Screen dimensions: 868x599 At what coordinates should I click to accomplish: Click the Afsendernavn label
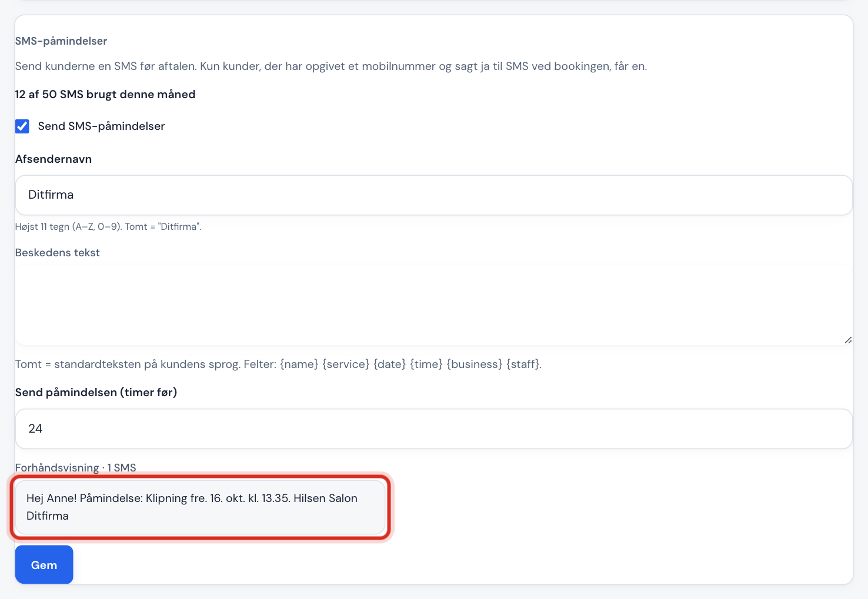point(54,159)
